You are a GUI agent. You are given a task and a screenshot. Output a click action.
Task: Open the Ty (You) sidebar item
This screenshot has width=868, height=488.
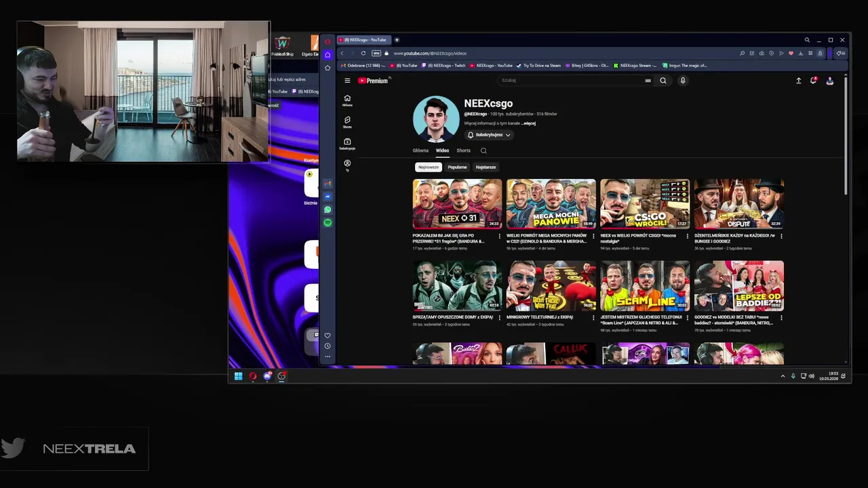(347, 165)
